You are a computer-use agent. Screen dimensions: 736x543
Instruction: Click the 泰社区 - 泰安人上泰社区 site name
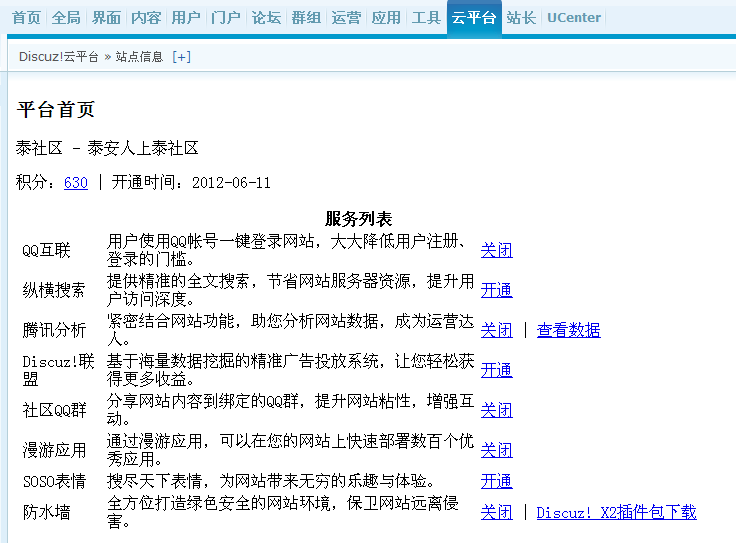[x=107, y=148]
